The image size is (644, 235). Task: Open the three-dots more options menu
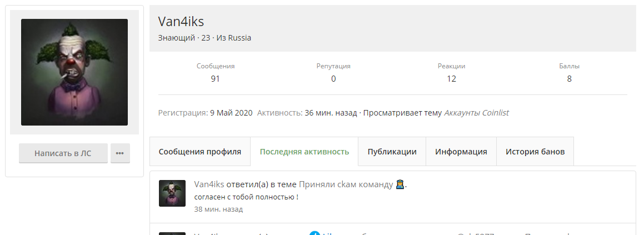(120, 153)
